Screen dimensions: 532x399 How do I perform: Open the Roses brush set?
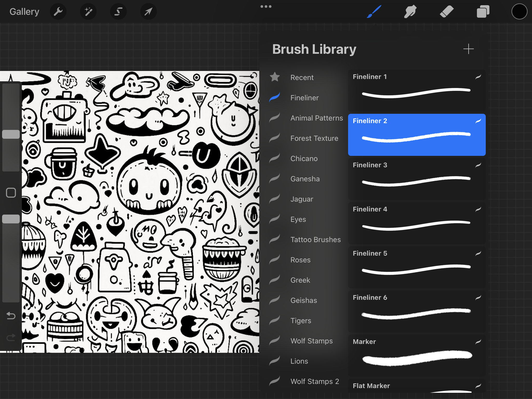pyautogui.click(x=300, y=260)
